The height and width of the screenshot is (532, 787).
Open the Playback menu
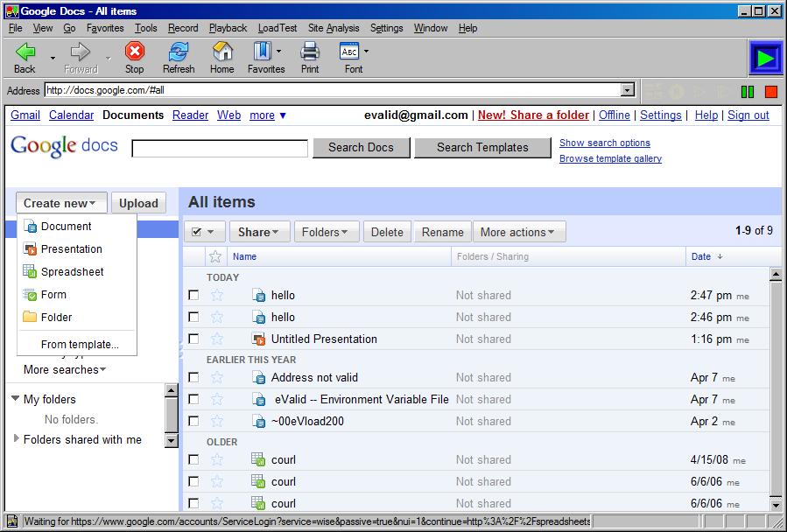tap(228, 28)
